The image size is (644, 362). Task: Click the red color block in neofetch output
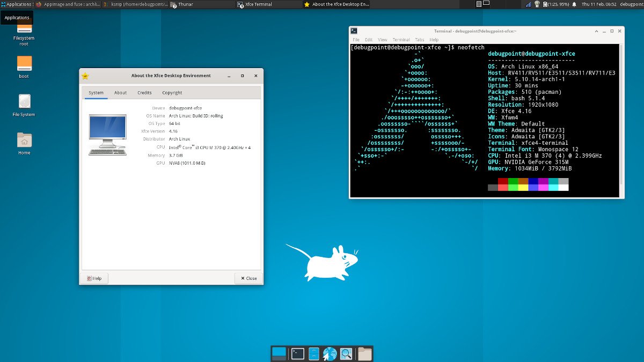503,181
